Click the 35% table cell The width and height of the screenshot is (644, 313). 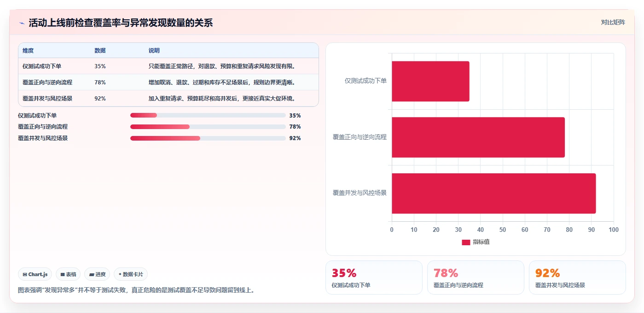coord(100,66)
